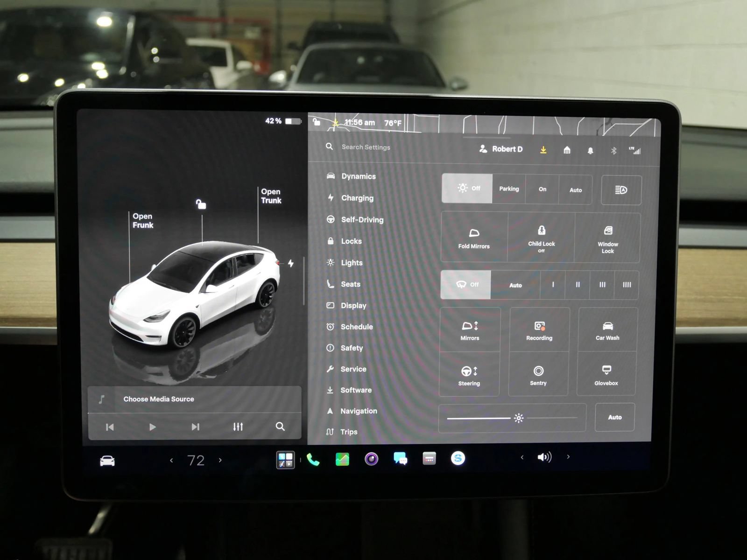747x560 pixels.
Task: Adjust the display brightness slider
Action: point(513,418)
